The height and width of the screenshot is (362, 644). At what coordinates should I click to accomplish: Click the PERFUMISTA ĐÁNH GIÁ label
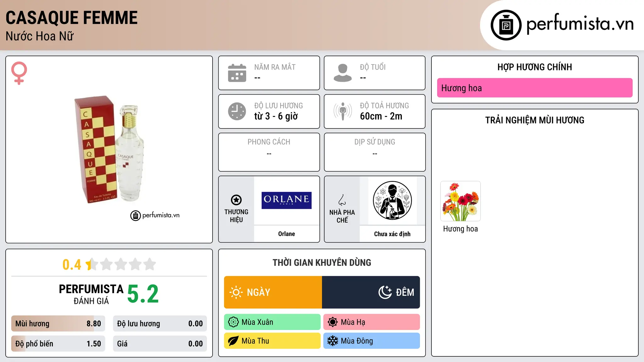click(x=91, y=294)
